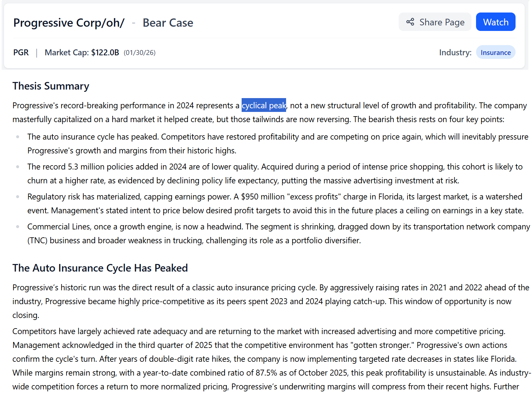Click the dash between title and Bear Case

coord(133,23)
